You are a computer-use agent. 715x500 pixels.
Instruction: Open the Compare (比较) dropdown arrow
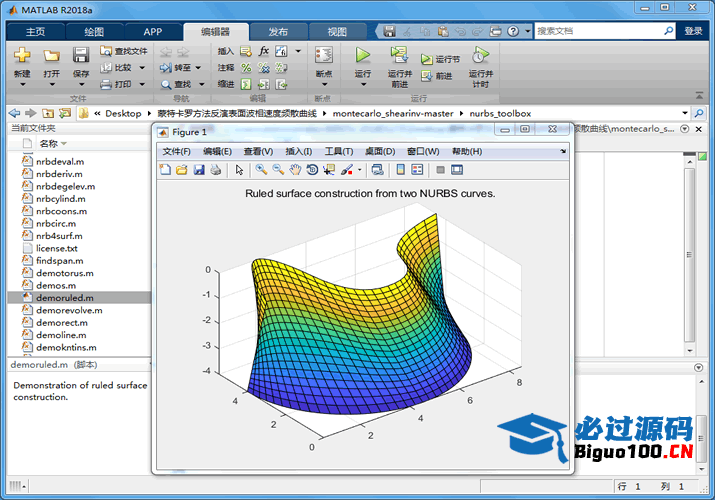pos(142,67)
